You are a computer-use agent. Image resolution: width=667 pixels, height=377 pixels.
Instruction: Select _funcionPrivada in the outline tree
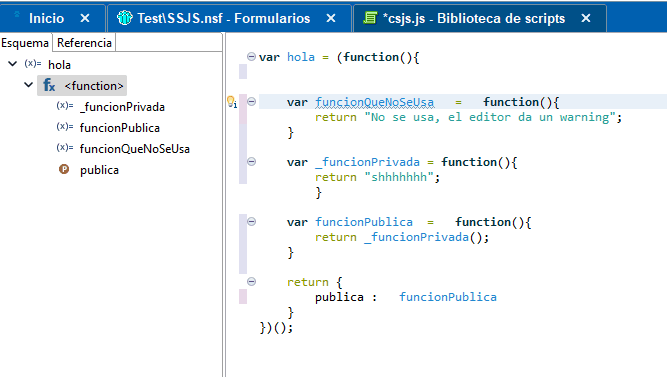[x=123, y=107]
